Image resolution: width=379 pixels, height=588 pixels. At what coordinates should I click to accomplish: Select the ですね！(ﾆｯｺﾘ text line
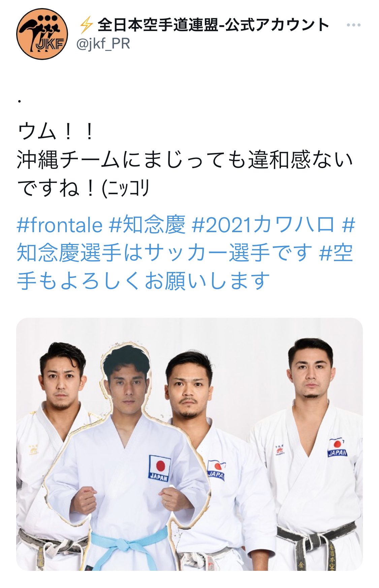point(83,188)
